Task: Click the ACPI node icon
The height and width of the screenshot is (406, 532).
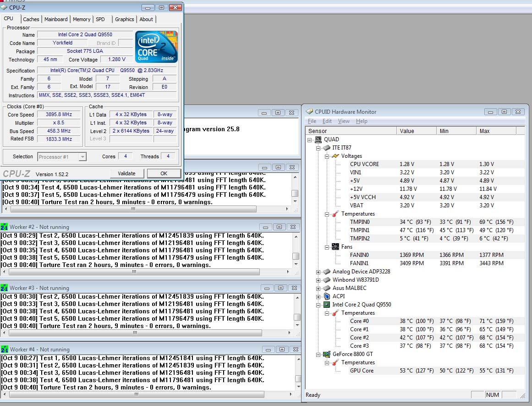Action: pyautogui.click(x=327, y=296)
